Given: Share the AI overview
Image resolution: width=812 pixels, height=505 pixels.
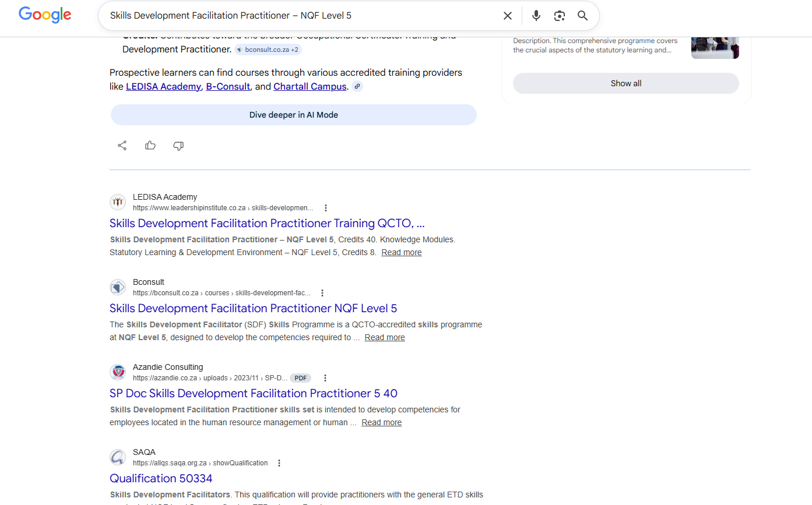Looking at the screenshot, I should tap(122, 146).
